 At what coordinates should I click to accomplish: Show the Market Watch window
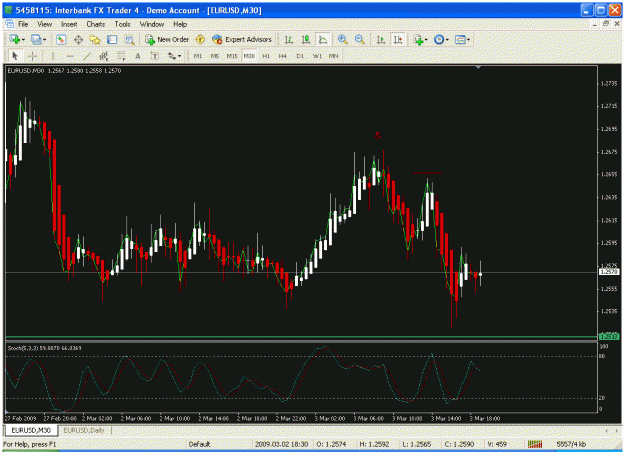[x=61, y=39]
